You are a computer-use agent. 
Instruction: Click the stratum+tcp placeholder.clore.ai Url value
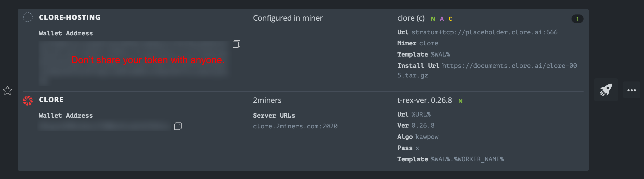tap(484, 32)
